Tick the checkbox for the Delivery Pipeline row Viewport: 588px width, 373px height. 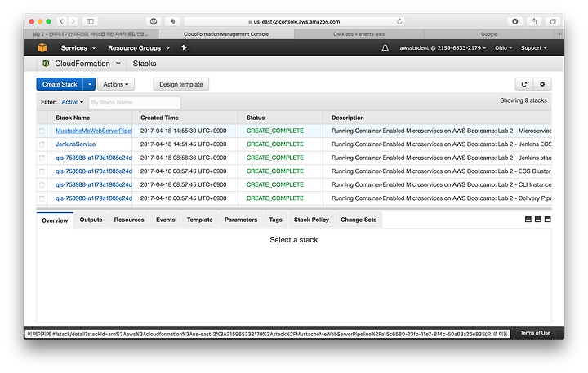click(42, 198)
